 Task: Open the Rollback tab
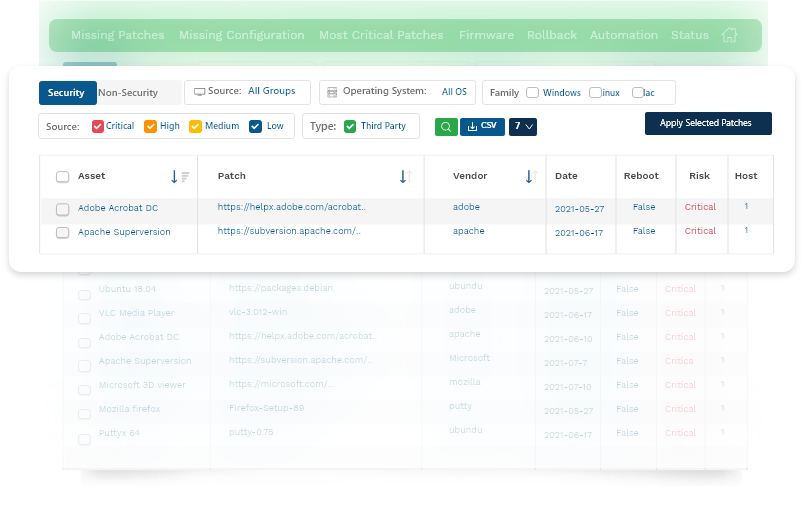click(552, 35)
